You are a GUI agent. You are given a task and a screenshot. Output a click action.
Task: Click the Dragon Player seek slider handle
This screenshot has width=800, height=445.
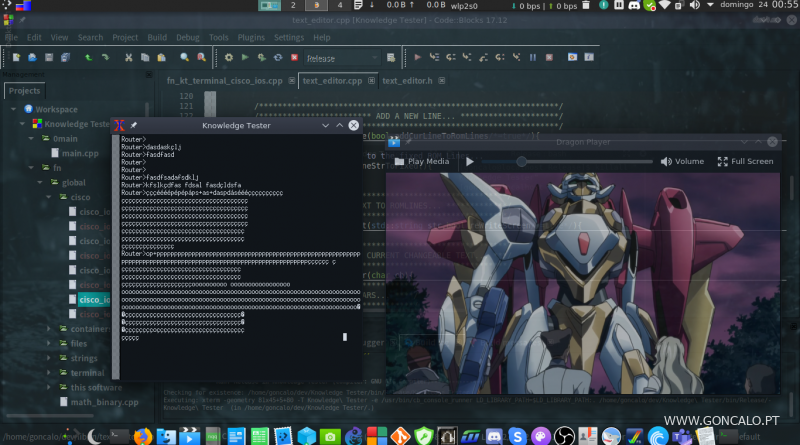521,162
